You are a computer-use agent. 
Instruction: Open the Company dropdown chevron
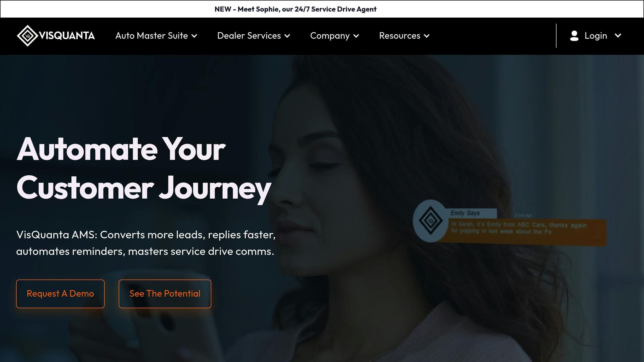(356, 36)
